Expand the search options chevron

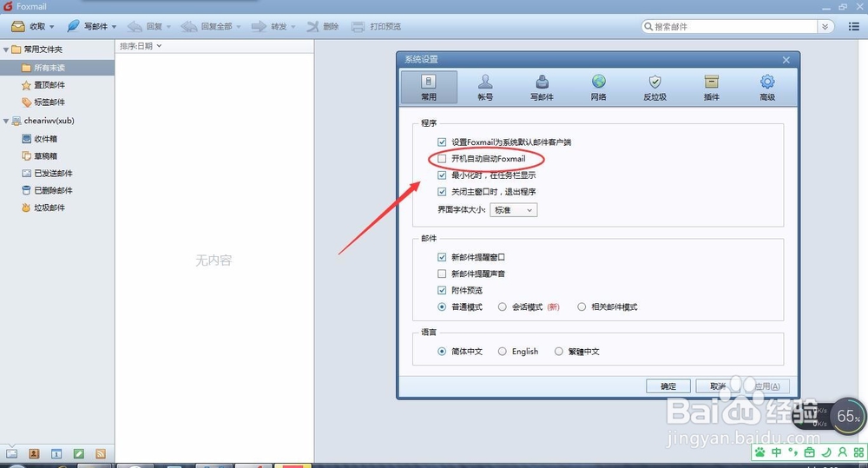(x=825, y=27)
